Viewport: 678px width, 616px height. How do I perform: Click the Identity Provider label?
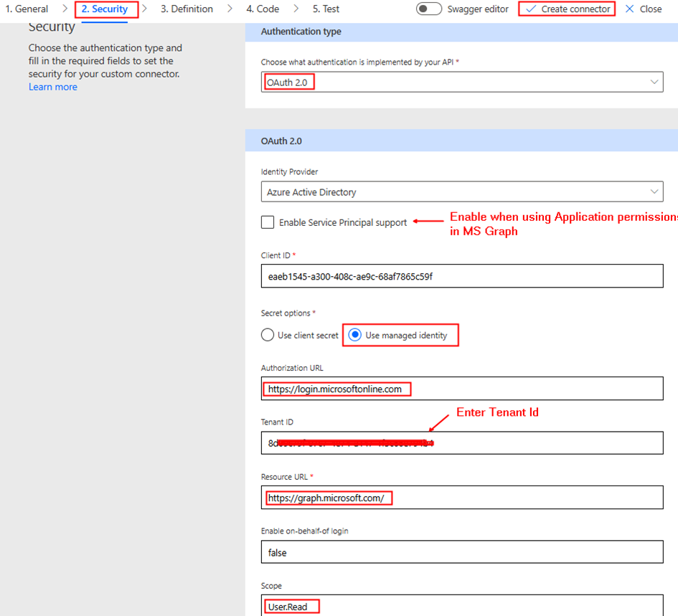click(289, 171)
